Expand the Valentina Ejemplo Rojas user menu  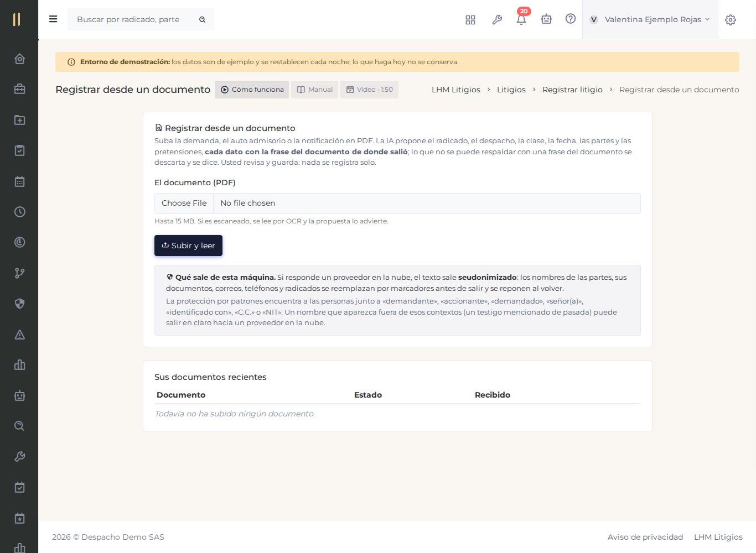click(x=650, y=19)
